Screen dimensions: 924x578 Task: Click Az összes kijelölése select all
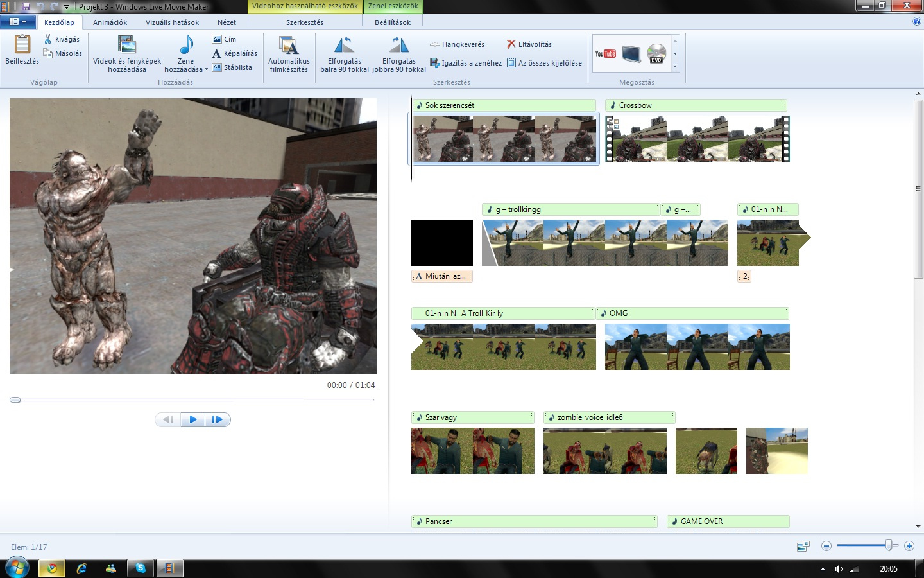pyautogui.click(x=544, y=63)
